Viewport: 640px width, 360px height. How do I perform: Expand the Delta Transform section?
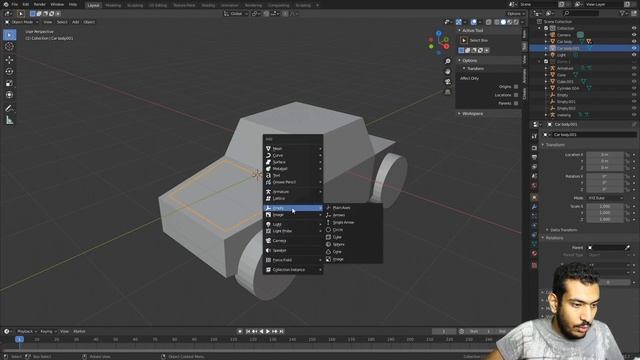pyautogui.click(x=563, y=230)
